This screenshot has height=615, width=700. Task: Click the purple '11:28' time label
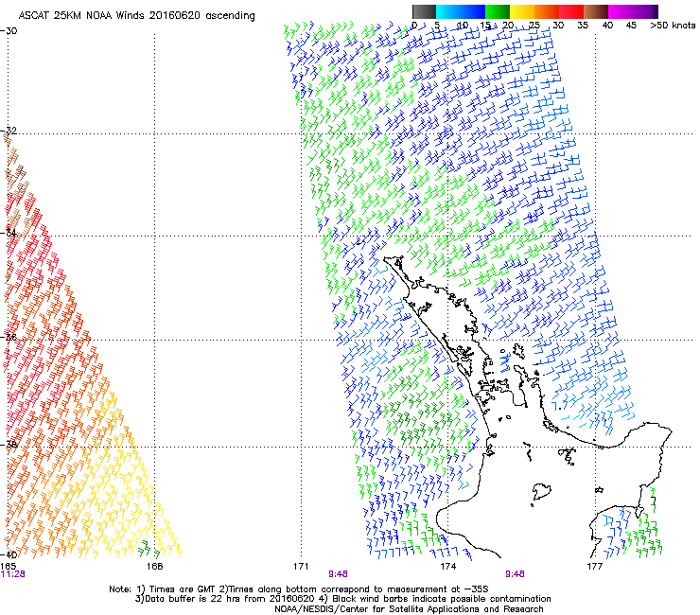(x=12, y=574)
